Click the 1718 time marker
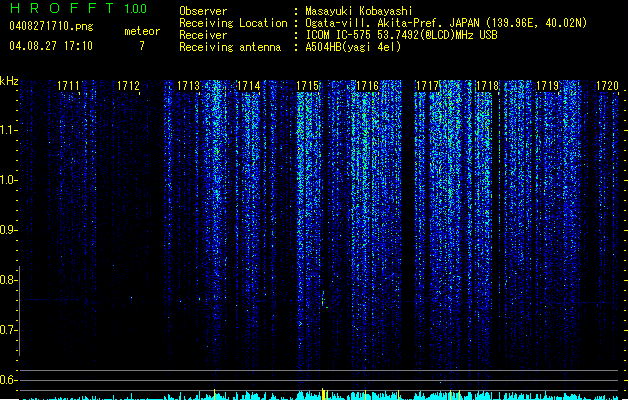 [487, 85]
